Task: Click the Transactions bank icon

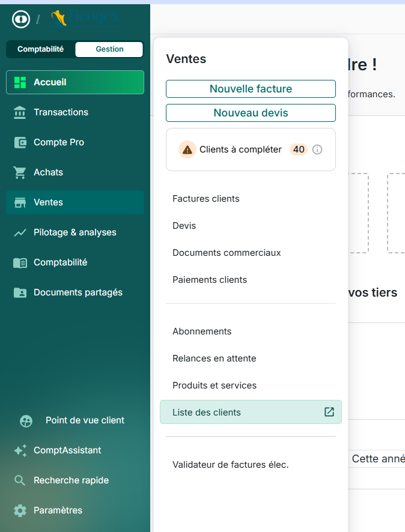Action: (x=20, y=112)
